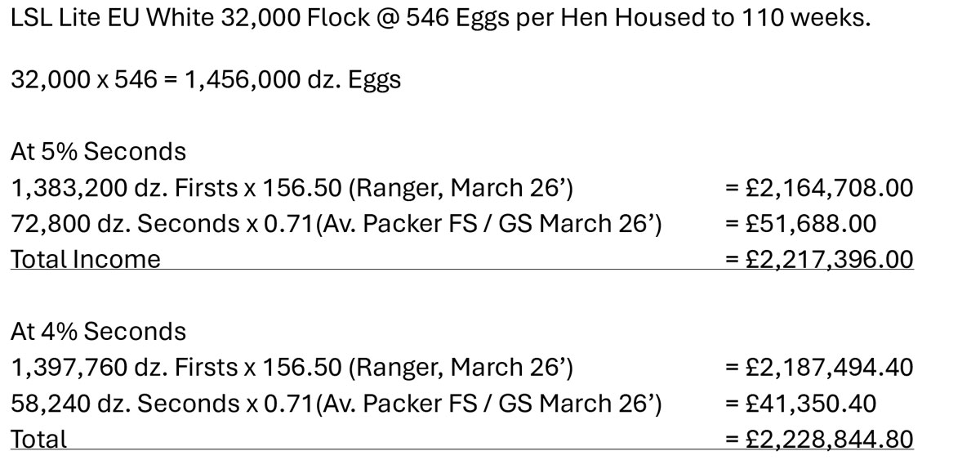This screenshot has width=980, height=460.
Task: Click the £41,350.40 value
Action: (800, 404)
